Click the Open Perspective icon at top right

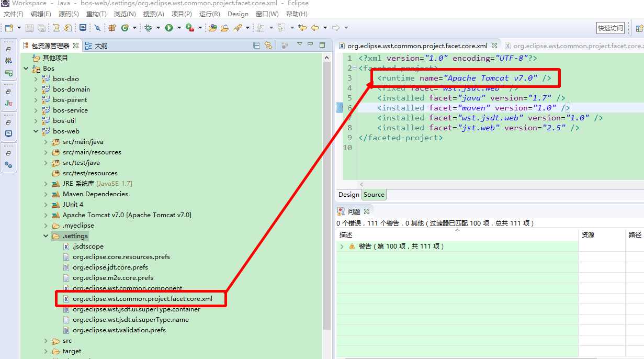pos(639,28)
